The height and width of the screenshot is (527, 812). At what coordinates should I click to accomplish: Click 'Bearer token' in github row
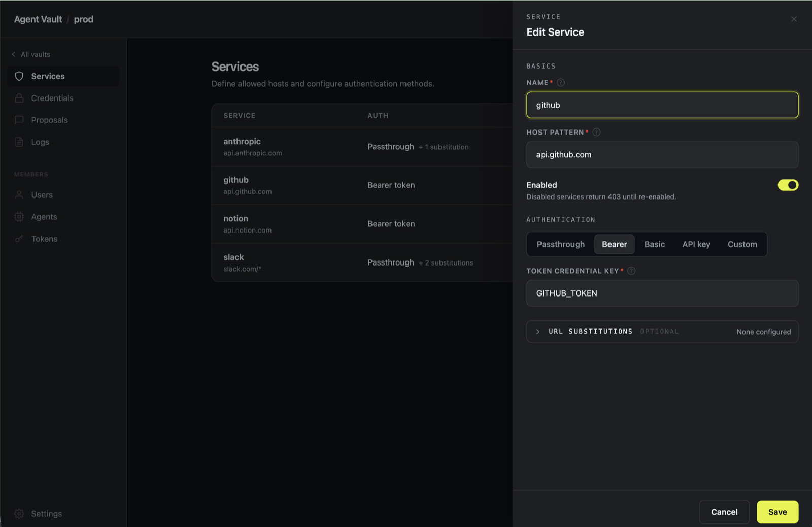(391, 185)
